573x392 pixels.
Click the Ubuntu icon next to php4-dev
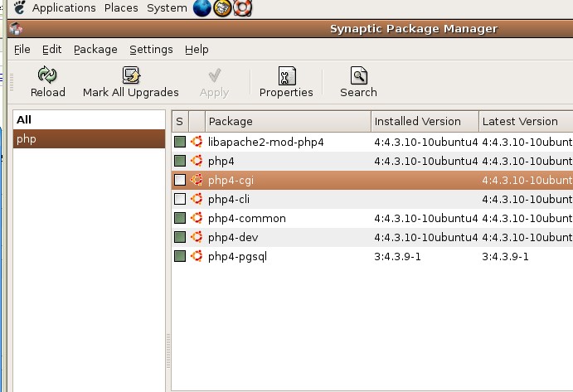pyautogui.click(x=197, y=237)
